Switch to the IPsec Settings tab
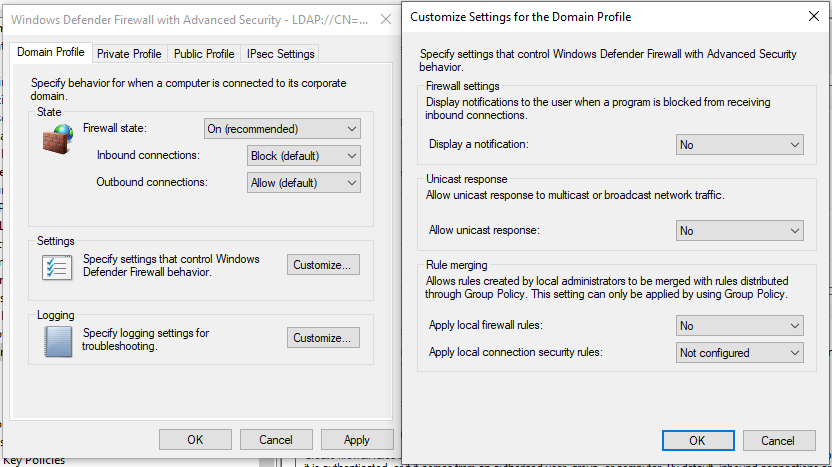 click(281, 54)
